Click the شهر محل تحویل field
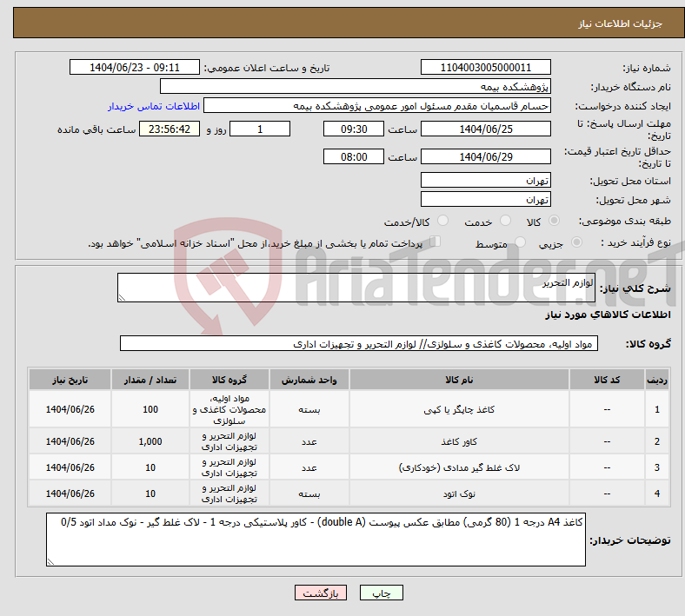The height and width of the screenshot is (616, 685). (x=485, y=199)
